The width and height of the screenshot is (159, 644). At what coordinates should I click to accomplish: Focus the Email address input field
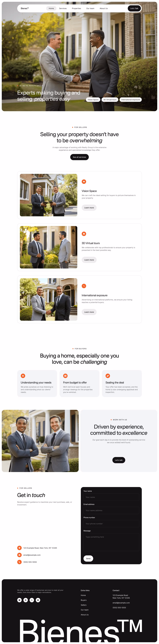click(x=111, y=511)
